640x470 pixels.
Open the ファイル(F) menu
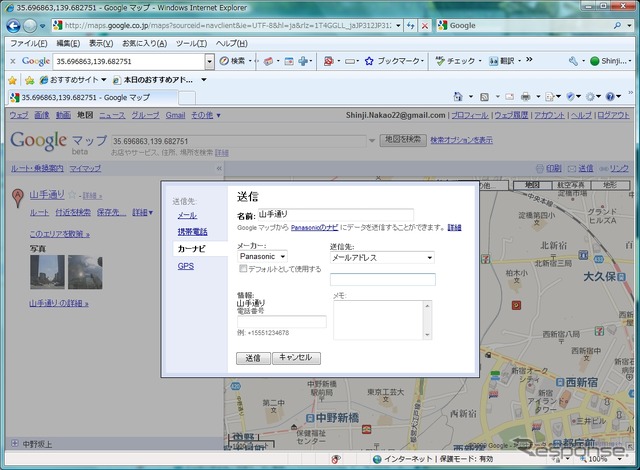[x=29, y=43]
